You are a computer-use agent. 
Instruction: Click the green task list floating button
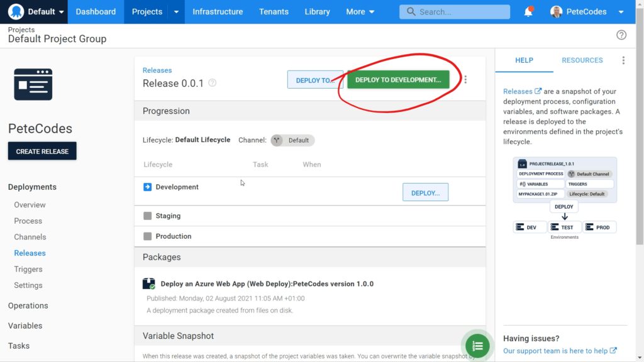tap(477, 346)
